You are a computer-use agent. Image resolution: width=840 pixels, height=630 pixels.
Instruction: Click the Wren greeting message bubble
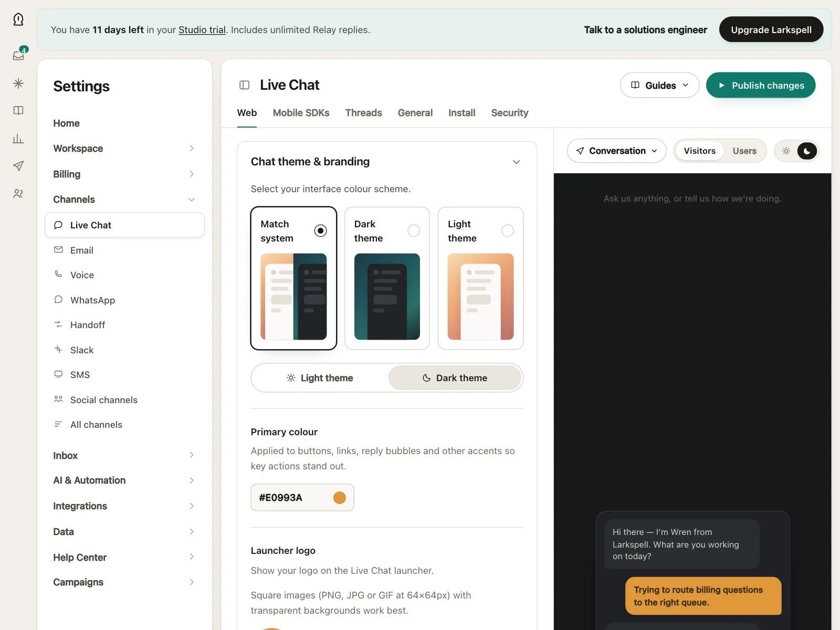click(x=682, y=544)
